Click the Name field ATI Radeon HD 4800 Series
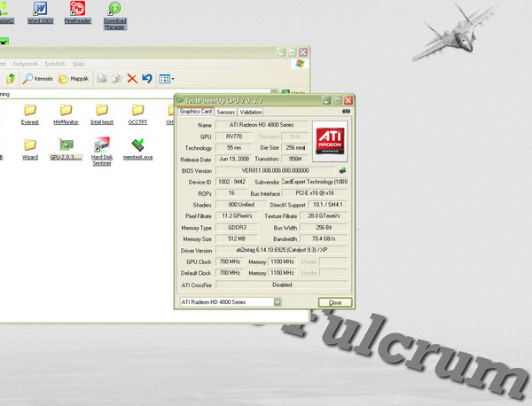 pos(262,125)
